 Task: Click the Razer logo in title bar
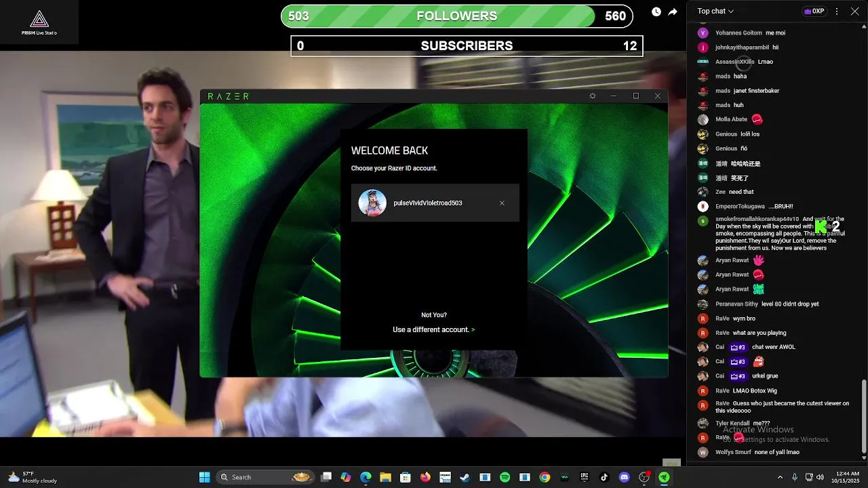(229, 96)
